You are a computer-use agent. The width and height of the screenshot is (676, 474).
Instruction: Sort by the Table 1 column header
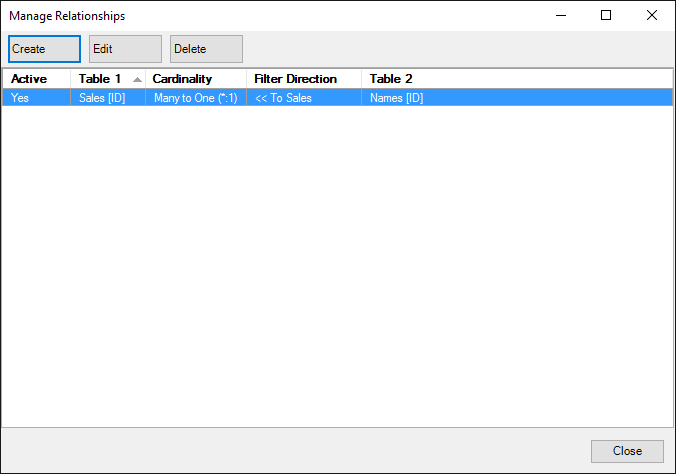coord(108,79)
